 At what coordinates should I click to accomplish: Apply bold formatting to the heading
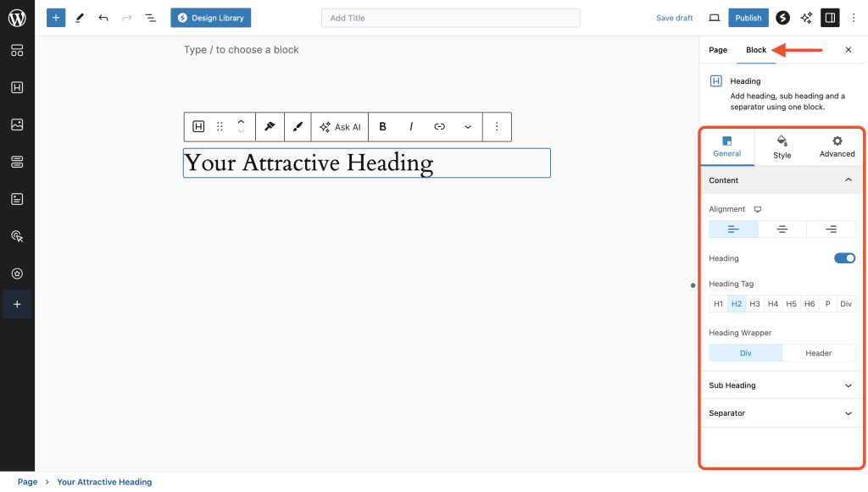(383, 127)
